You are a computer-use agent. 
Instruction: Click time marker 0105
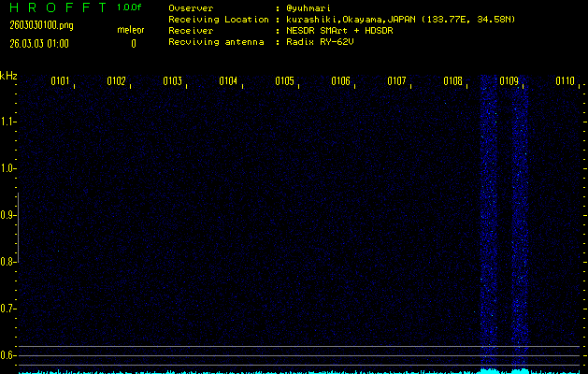click(284, 81)
